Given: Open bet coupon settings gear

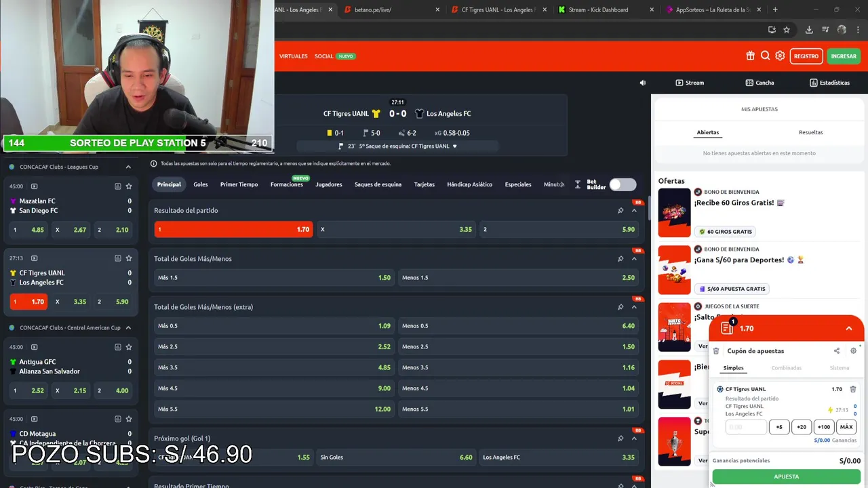Looking at the screenshot, I should (853, 351).
